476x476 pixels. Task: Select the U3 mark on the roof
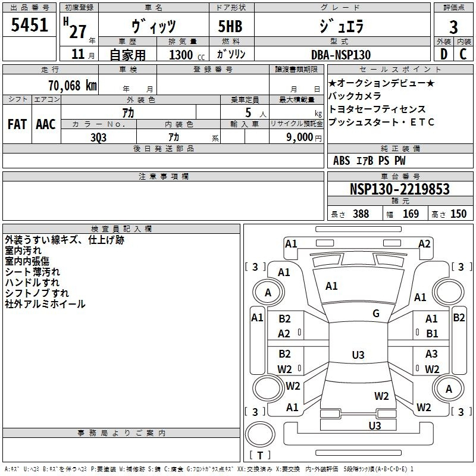click(358, 355)
